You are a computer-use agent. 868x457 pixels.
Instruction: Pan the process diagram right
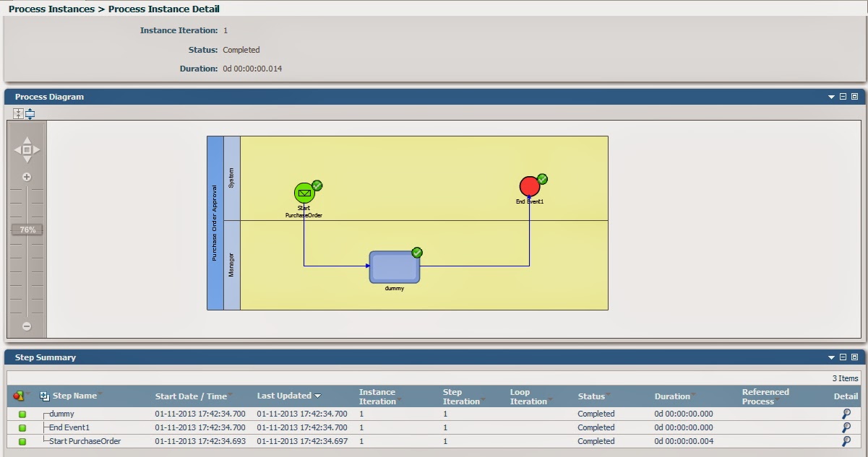click(36, 150)
